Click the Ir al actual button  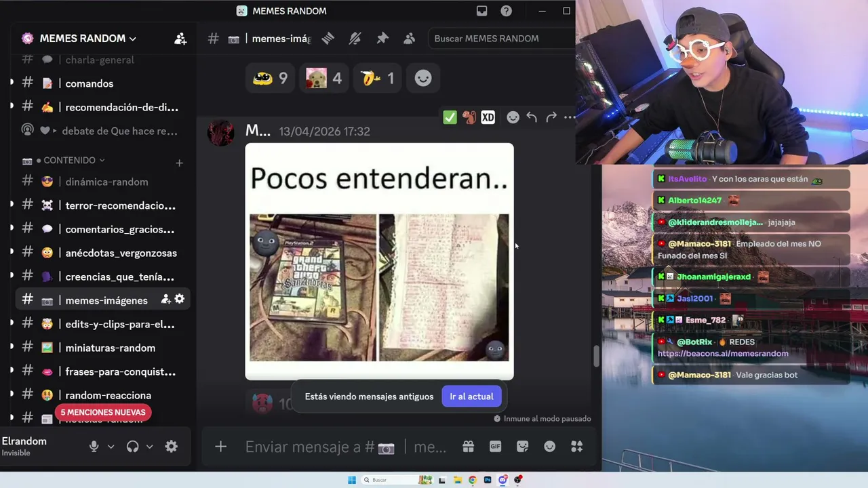(x=471, y=396)
